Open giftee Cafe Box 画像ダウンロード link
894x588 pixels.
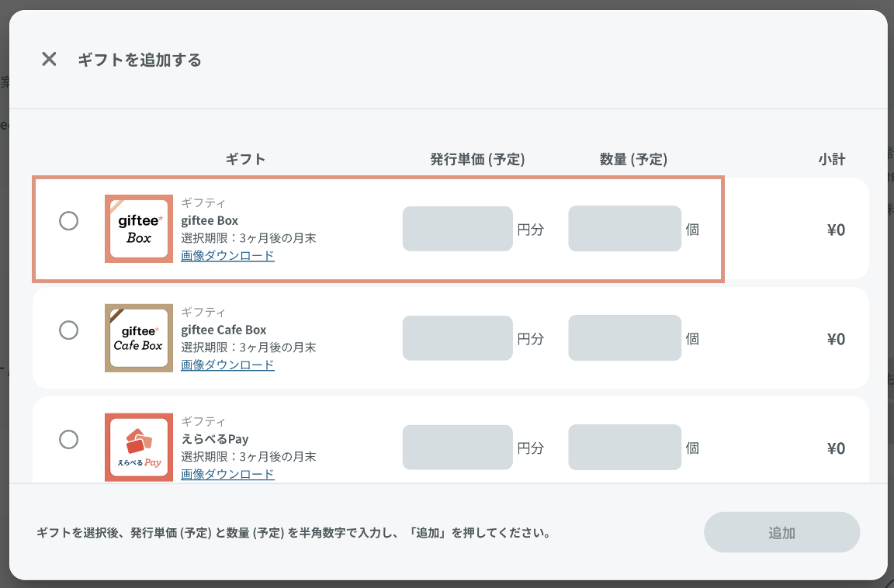tap(227, 365)
